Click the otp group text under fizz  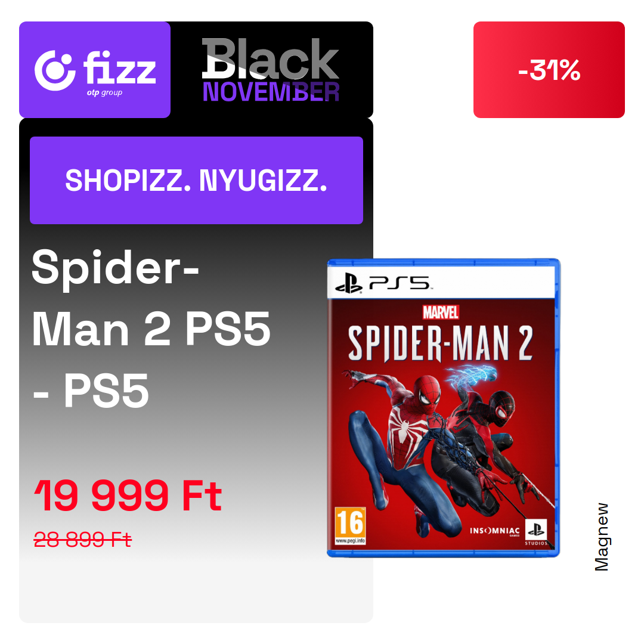pos(104,93)
